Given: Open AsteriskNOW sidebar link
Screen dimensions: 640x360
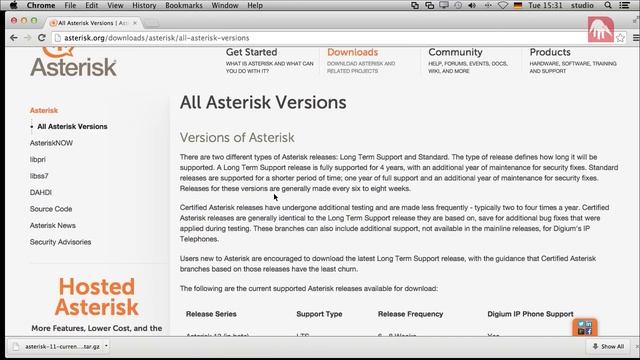Looking at the screenshot, I should pos(51,143).
